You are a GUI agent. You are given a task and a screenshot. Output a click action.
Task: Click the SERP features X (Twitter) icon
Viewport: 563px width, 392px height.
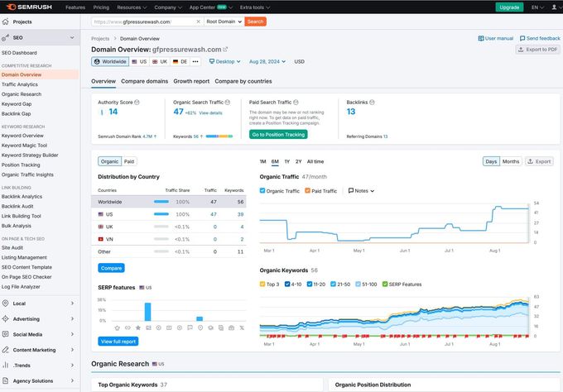click(x=242, y=327)
